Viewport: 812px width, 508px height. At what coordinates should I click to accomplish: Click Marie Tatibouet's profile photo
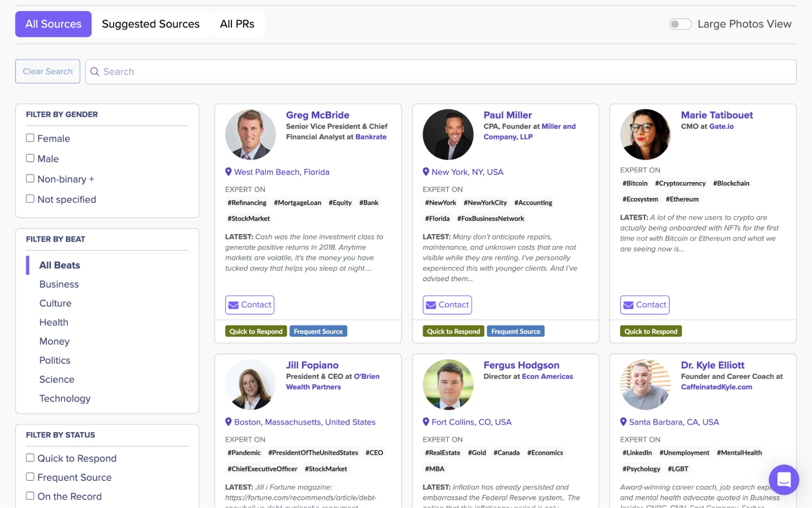coord(645,135)
